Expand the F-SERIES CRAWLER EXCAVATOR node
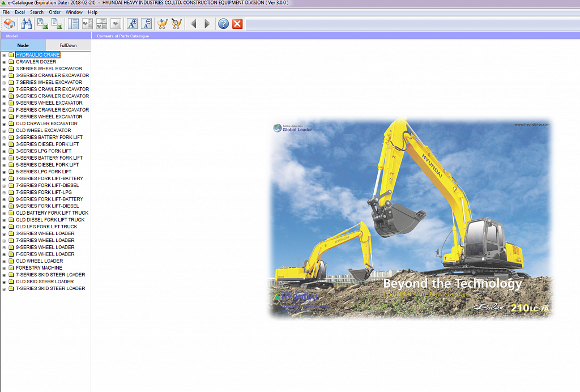Viewport: 580px width, 392px height. [4, 110]
